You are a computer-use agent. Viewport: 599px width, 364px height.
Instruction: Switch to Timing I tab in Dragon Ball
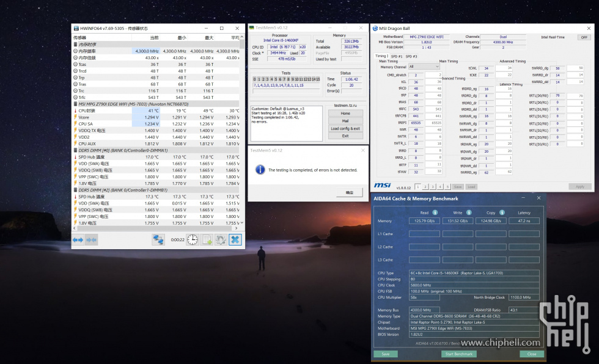pos(381,56)
